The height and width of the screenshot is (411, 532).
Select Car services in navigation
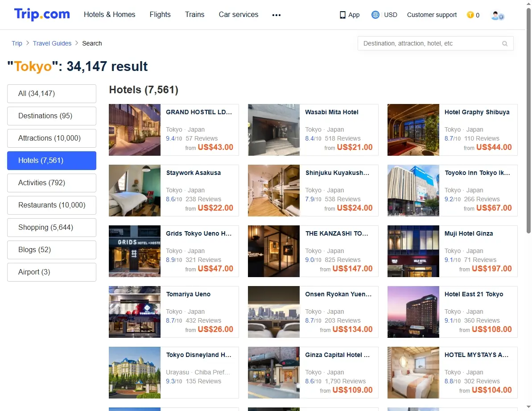point(239,15)
